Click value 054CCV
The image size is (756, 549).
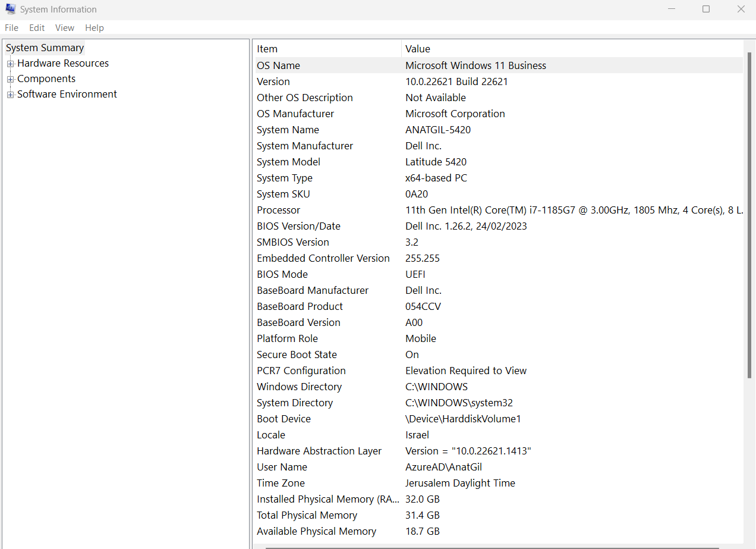423,306
